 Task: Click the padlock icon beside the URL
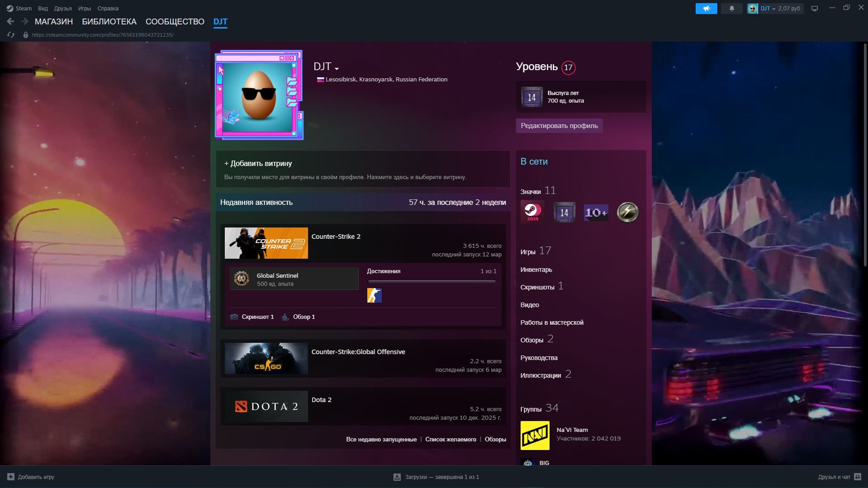coord(26,35)
